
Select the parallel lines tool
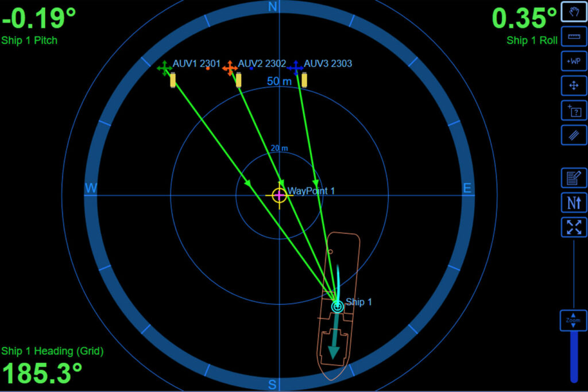pos(574,135)
